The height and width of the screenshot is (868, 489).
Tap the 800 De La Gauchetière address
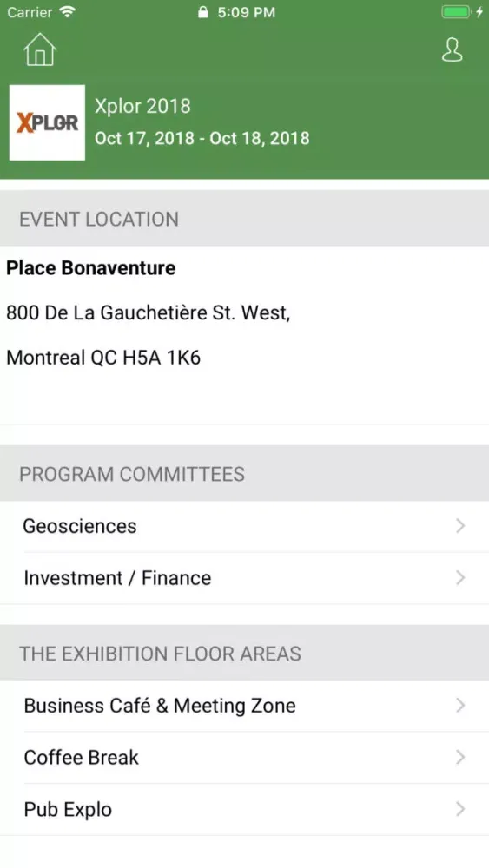[148, 312]
